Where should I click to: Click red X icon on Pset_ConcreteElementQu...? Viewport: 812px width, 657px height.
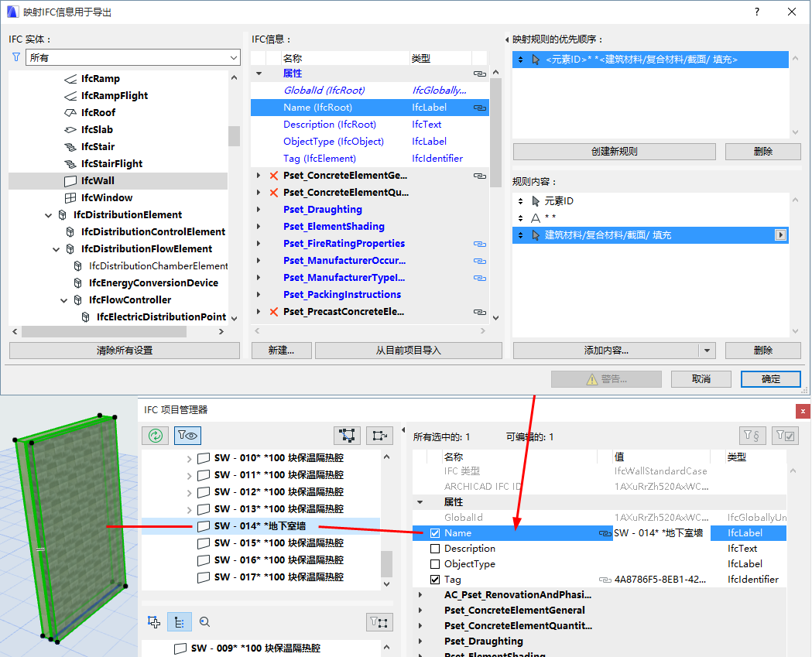coord(274,193)
